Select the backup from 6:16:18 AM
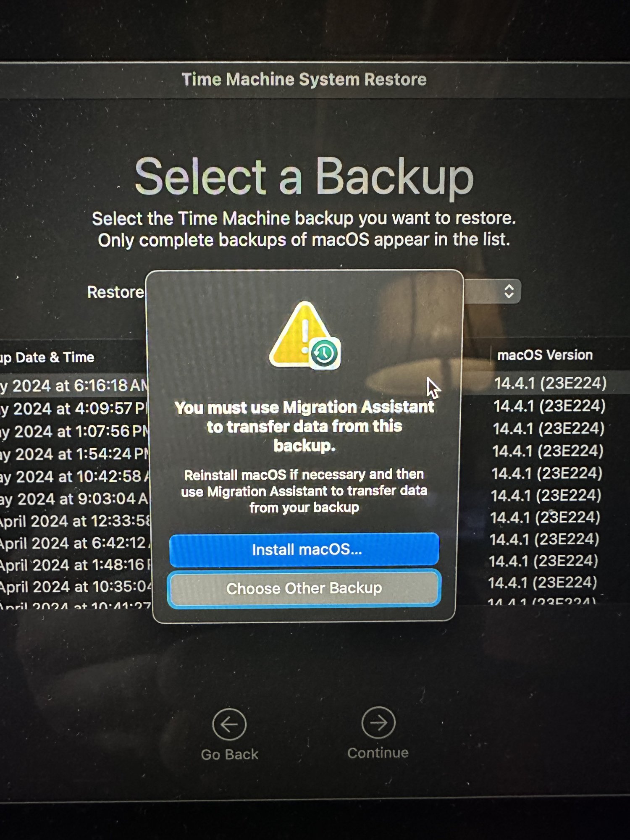This screenshot has height=840, width=630. click(74, 385)
